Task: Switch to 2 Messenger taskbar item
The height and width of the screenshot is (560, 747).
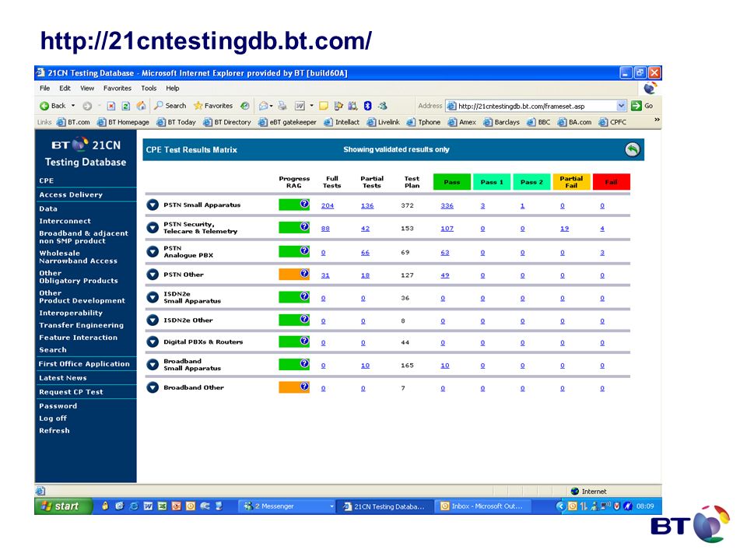Action: click(x=287, y=506)
